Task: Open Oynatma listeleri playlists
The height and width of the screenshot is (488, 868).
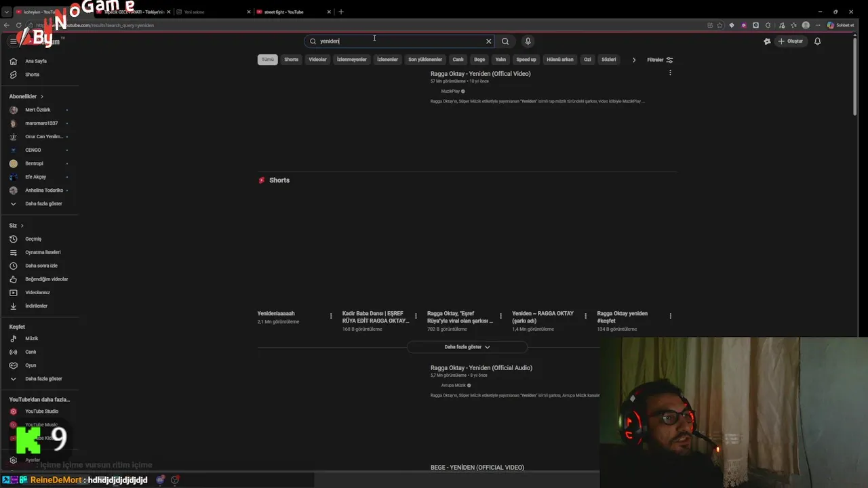Action: tap(39, 252)
